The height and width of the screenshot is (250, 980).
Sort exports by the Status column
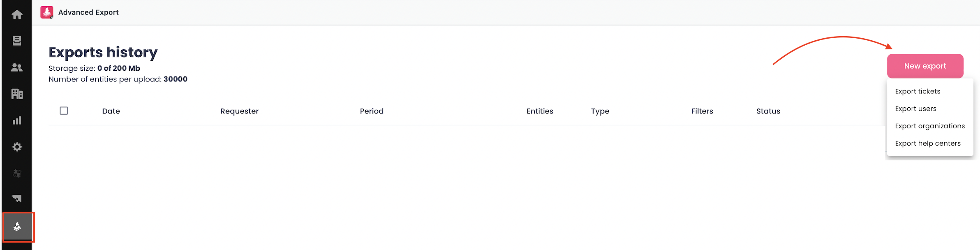[768, 111]
